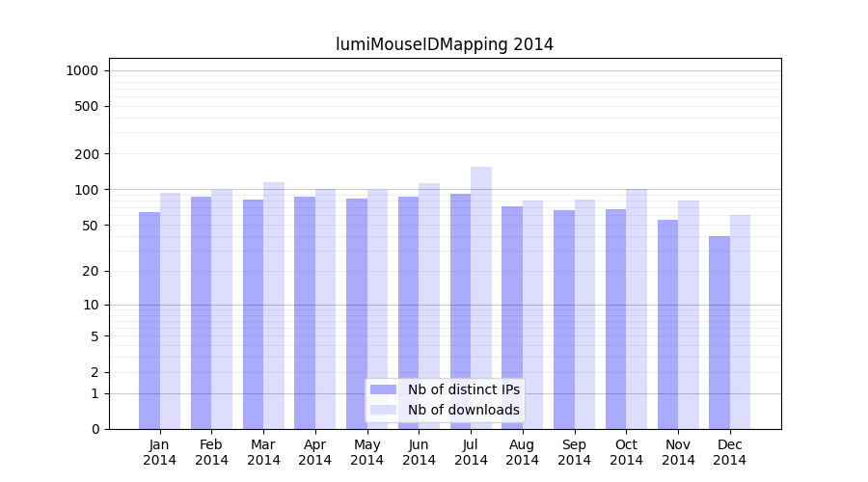868x482 pixels.
Task: Click the Jan 2014 distinct IPs bar
Action: click(x=149, y=318)
